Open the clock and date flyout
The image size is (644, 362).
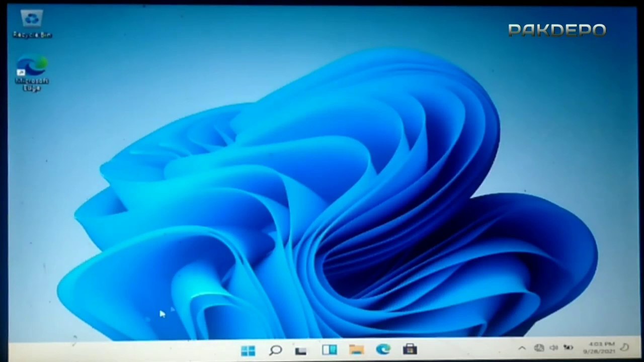(598, 347)
